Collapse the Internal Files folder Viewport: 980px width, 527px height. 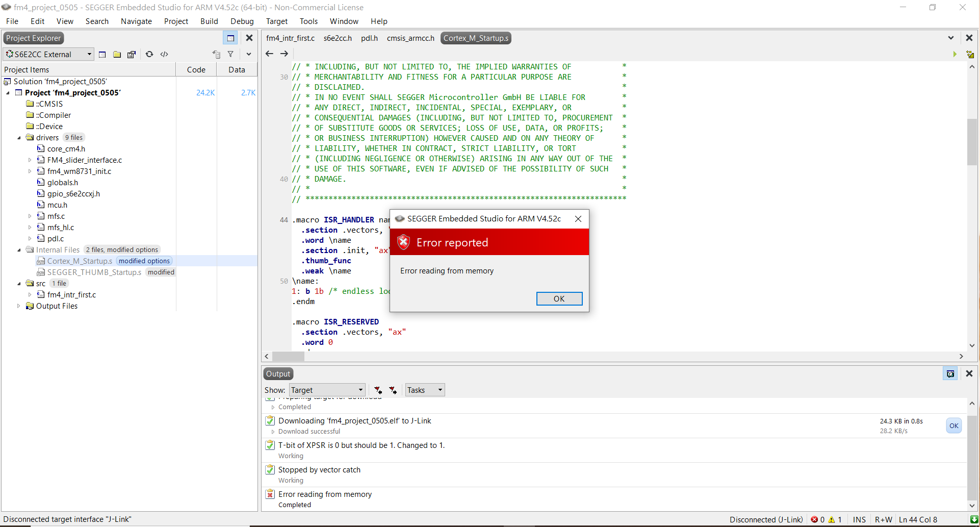19,250
